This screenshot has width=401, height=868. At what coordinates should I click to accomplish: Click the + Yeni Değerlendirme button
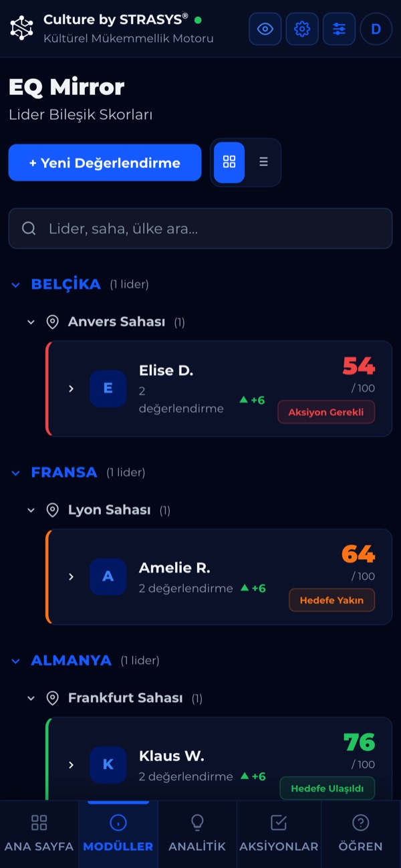tap(105, 162)
